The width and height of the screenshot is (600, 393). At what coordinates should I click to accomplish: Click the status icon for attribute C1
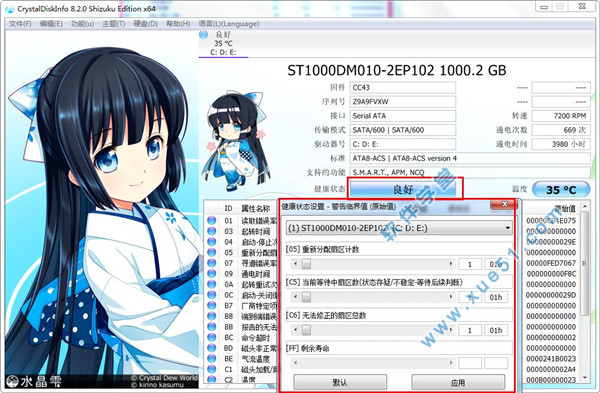click(212, 369)
